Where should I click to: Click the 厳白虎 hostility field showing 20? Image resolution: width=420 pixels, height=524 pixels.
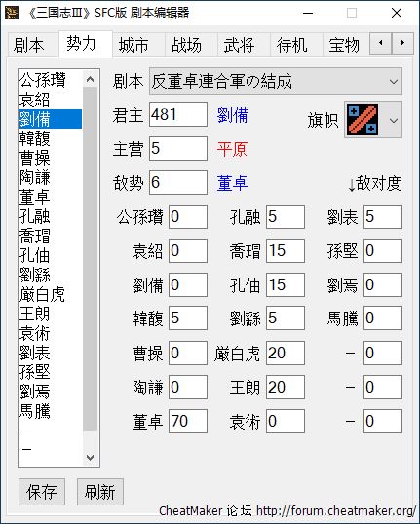click(x=286, y=353)
